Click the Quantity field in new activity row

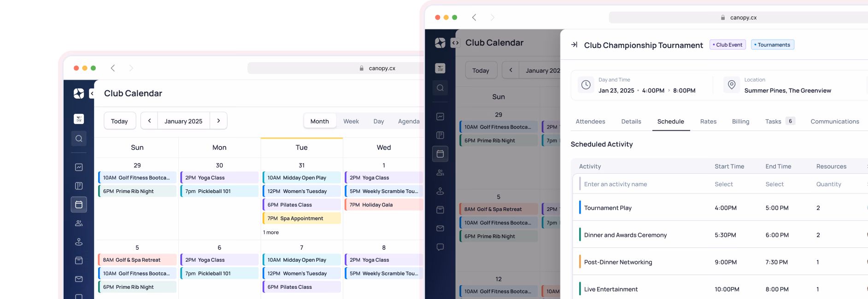(x=828, y=184)
